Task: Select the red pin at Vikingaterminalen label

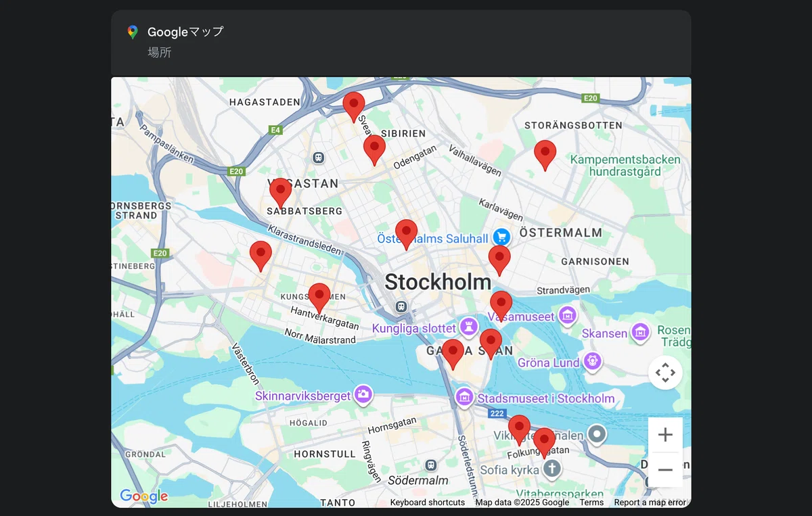Action: click(x=519, y=431)
